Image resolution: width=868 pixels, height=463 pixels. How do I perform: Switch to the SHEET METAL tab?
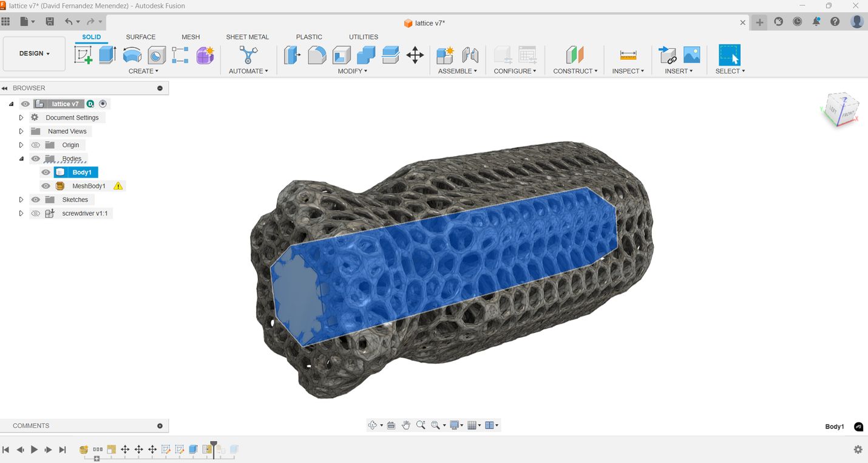(x=248, y=37)
